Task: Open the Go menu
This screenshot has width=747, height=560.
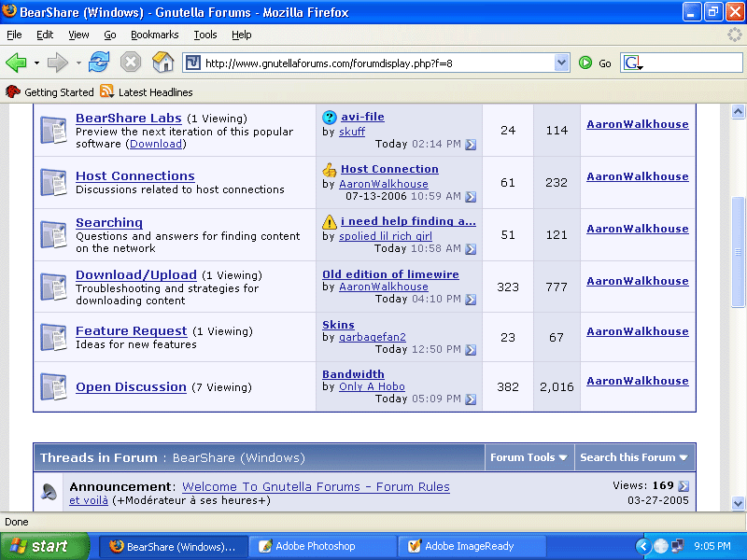Action: point(110,35)
